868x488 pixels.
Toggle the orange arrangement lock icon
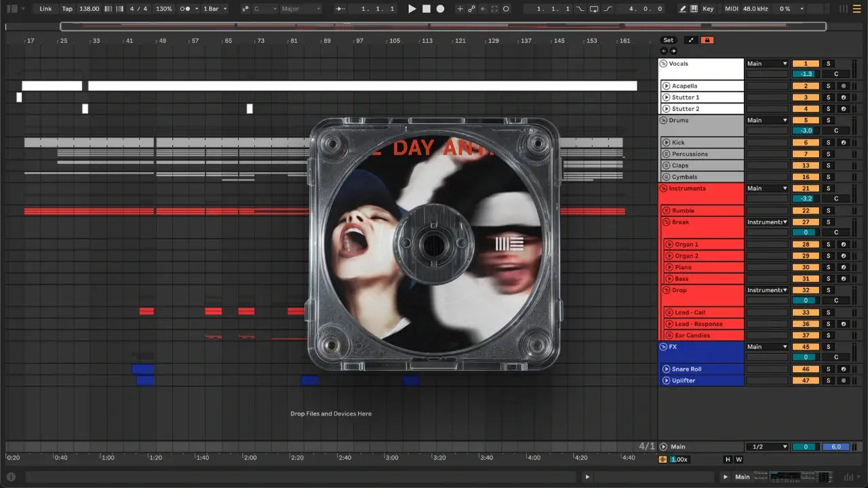pos(707,40)
